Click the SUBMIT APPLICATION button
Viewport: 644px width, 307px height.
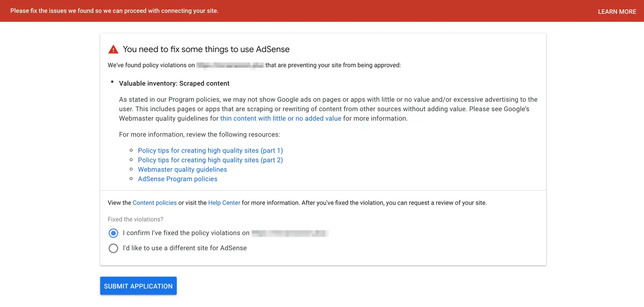pos(138,286)
